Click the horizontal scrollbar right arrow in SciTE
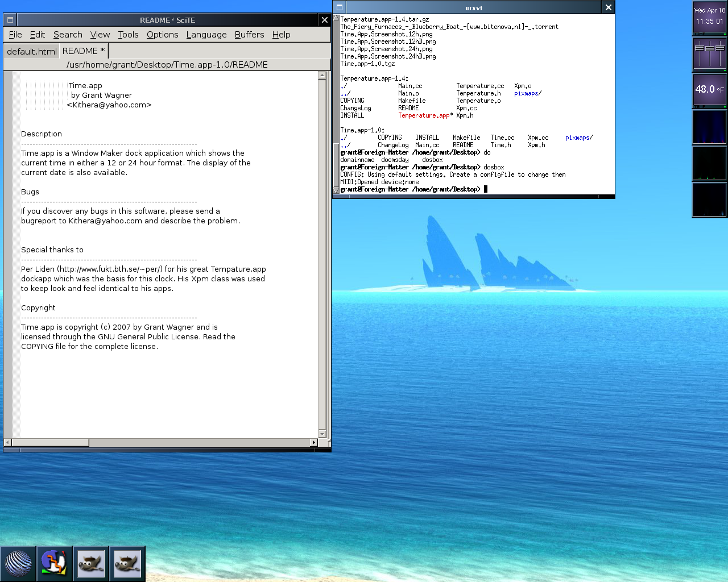The width and height of the screenshot is (728, 582). click(313, 442)
